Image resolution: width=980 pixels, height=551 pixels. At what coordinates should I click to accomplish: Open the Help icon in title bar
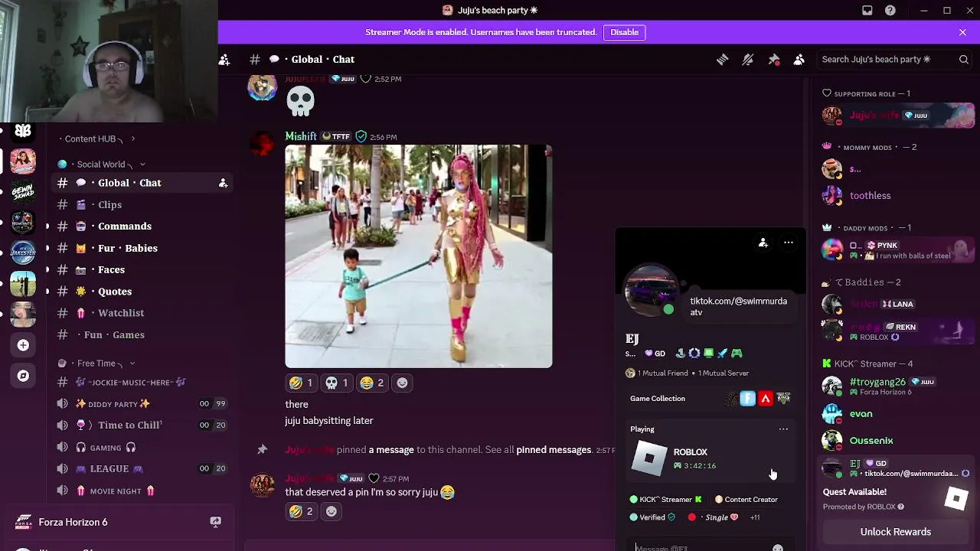[x=890, y=11]
